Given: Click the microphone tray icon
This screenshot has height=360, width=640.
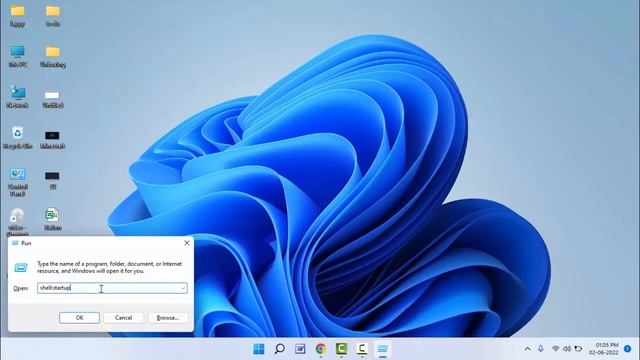Looking at the screenshot, I should [541, 349].
